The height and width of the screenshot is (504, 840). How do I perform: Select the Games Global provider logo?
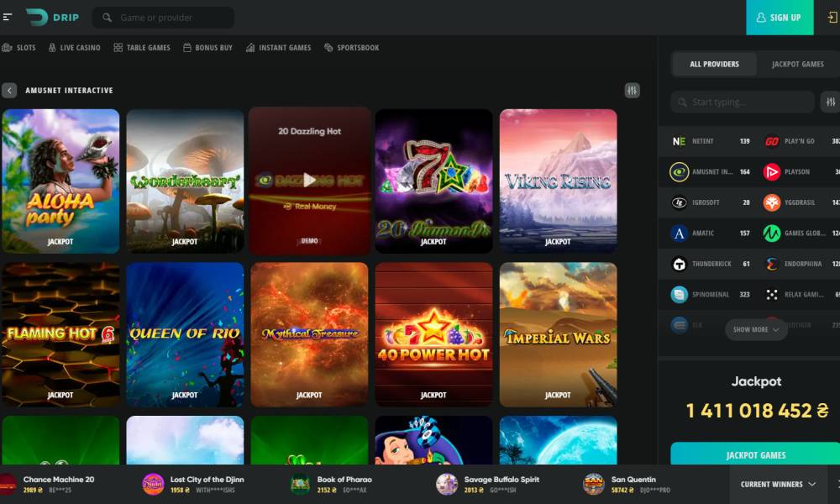[x=771, y=234]
